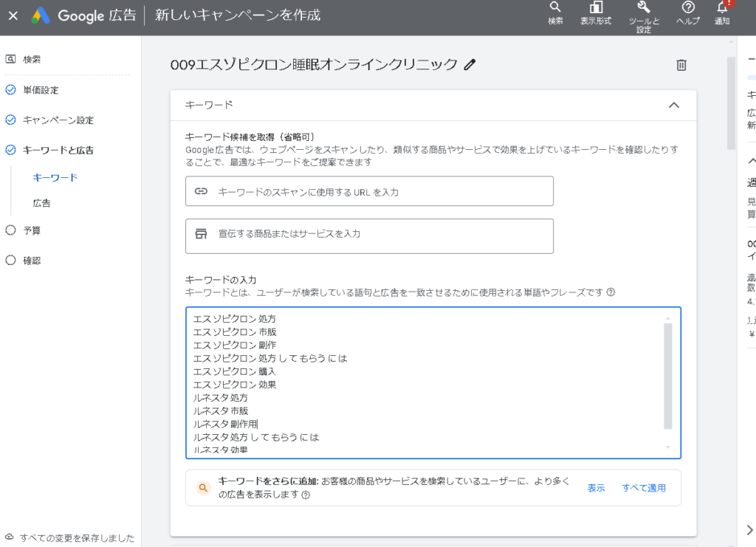This screenshot has height=547, width=756.
Task: Click the main page vertical scrollbar
Action: 732,103
